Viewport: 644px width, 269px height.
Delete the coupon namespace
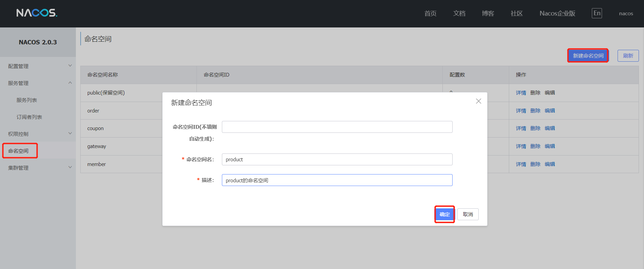pos(535,128)
